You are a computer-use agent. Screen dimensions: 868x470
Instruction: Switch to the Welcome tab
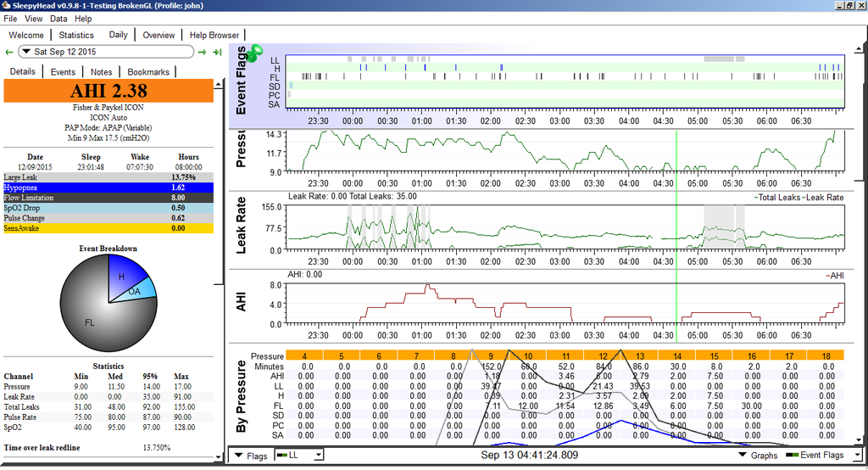pos(26,35)
